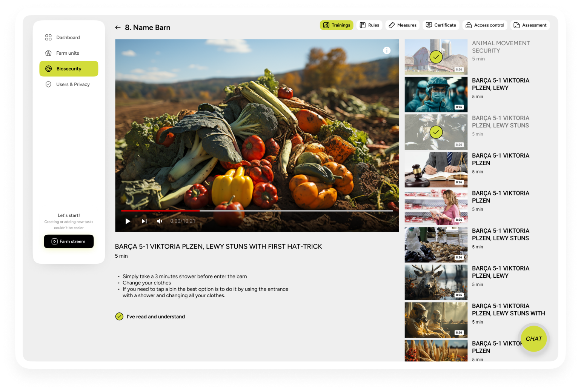Open the woman at meat shelf thumbnail
Screen dimensions: 581x392
[x=436, y=207]
